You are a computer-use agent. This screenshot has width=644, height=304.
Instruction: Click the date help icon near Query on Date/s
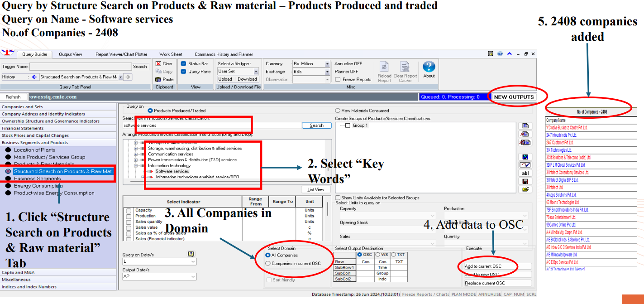click(x=191, y=254)
